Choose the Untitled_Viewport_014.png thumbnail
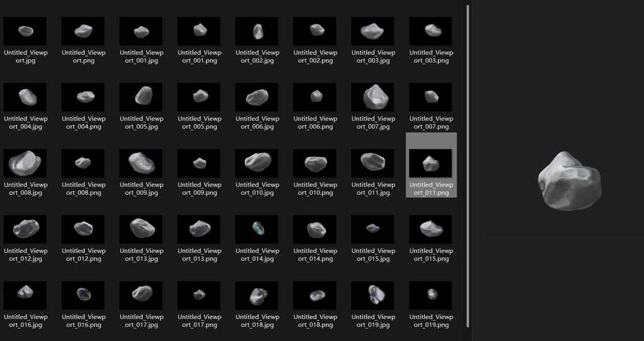Screen dimensions: 644x341 314,229
